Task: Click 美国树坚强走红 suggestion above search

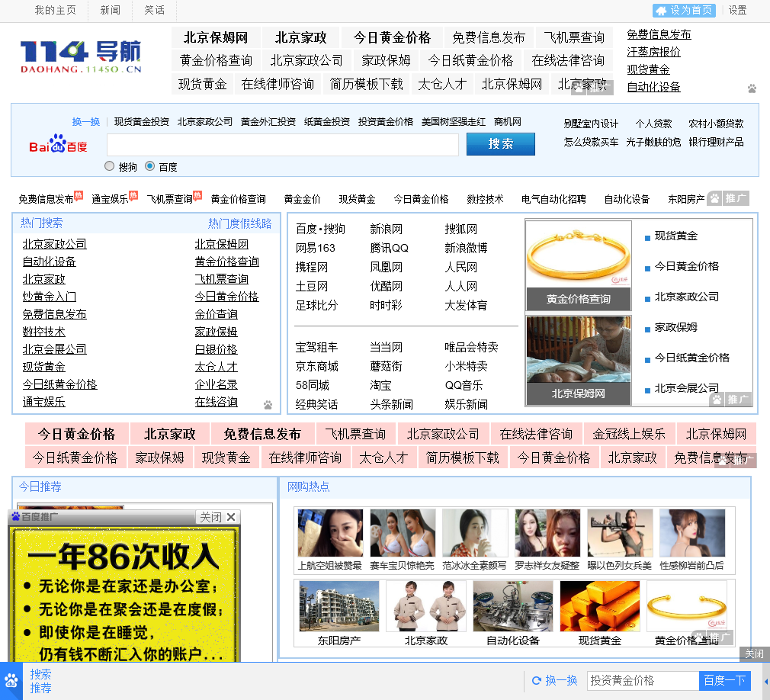Action: [454, 122]
